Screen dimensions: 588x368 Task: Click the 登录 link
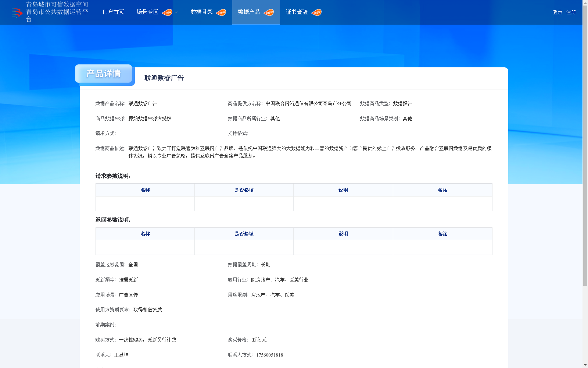coord(557,13)
